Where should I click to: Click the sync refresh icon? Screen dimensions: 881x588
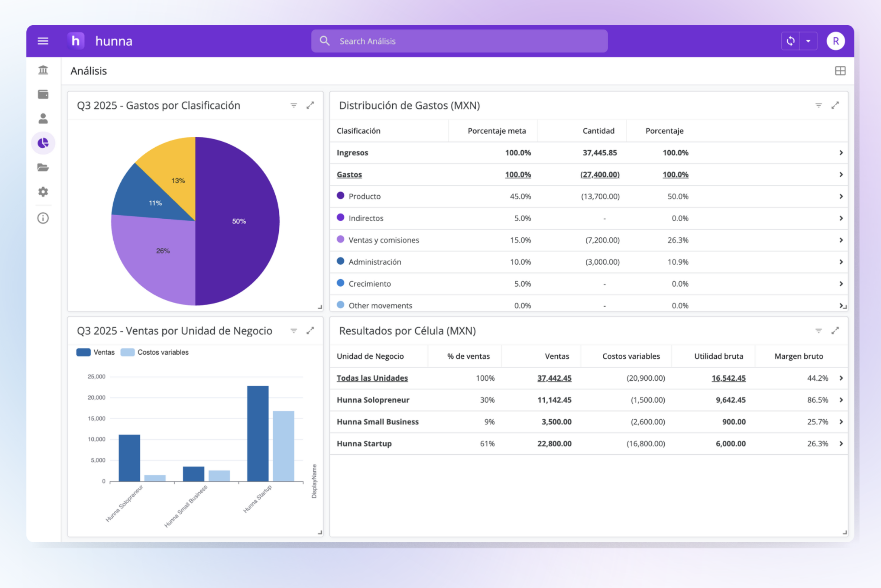click(x=790, y=41)
